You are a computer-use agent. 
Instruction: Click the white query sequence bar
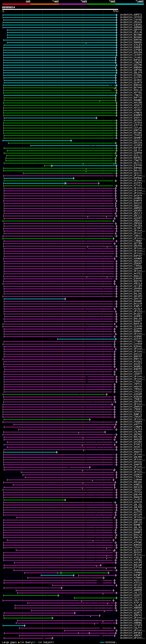(60, 9)
